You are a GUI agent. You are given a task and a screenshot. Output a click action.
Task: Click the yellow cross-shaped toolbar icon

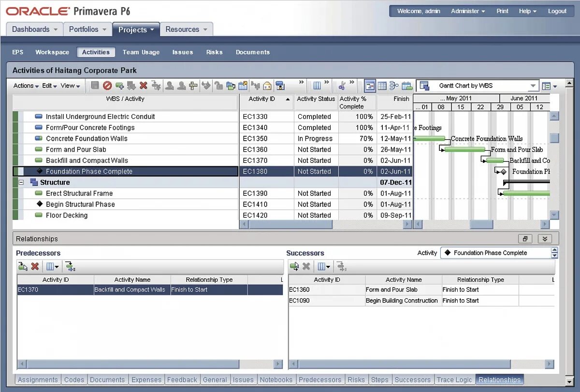click(x=193, y=86)
